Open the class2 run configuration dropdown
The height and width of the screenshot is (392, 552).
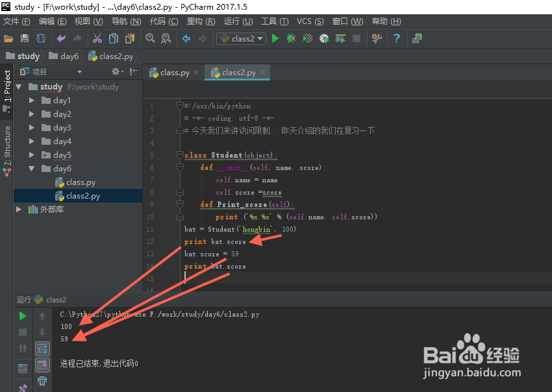[x=241, y=38]
